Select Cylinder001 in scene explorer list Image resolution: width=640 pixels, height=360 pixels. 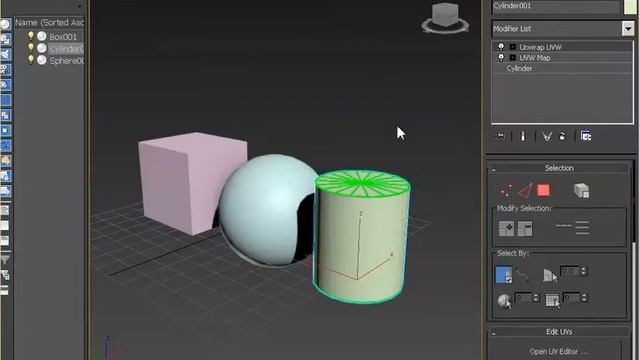coord(66,49)
